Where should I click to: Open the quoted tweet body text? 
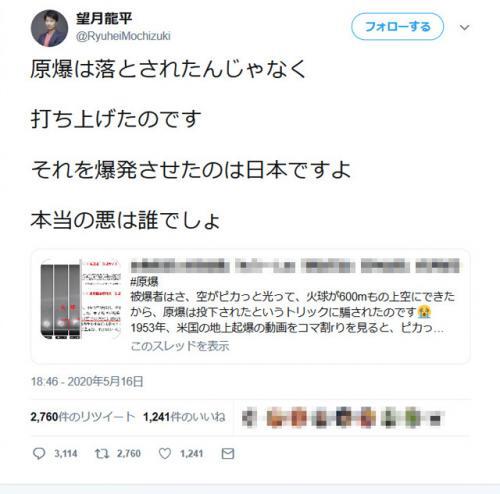coord(292,312)
